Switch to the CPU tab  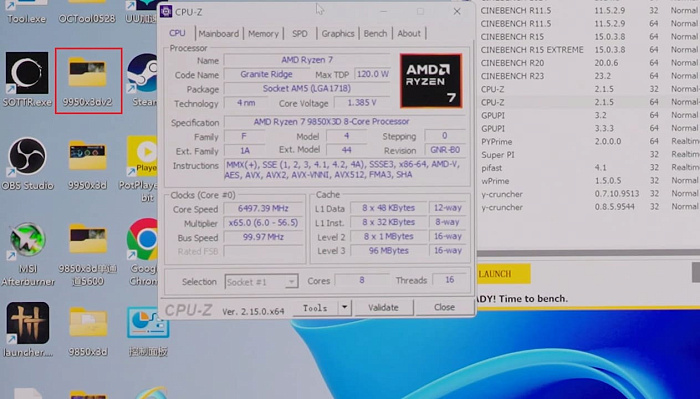(x=177, y=33)
